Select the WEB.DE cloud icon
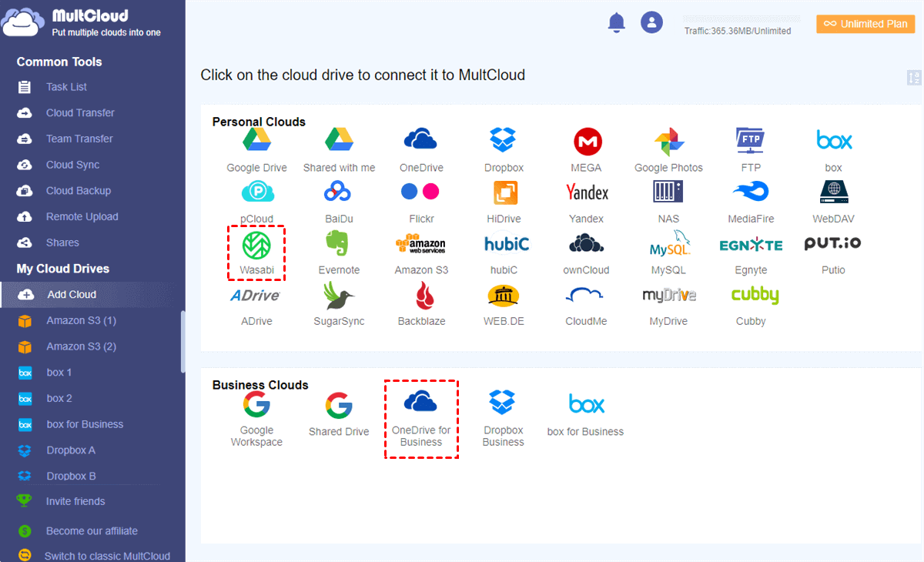 (x=504, y=295)
